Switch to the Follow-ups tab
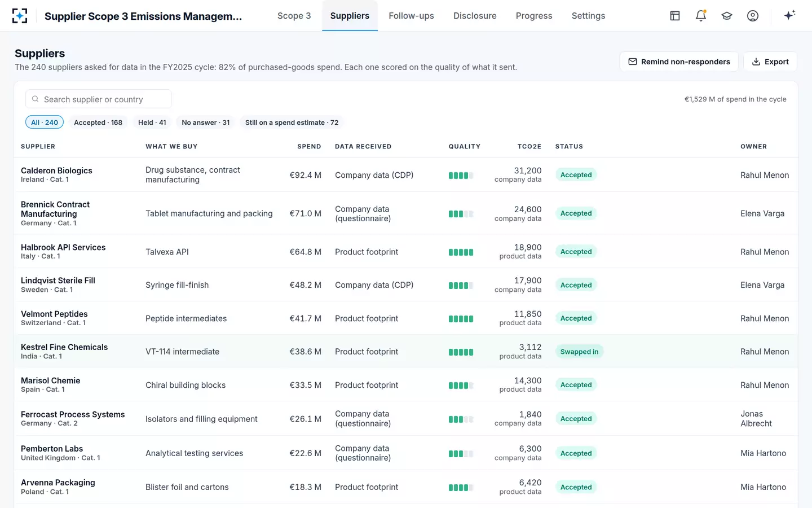 [411, 16]
